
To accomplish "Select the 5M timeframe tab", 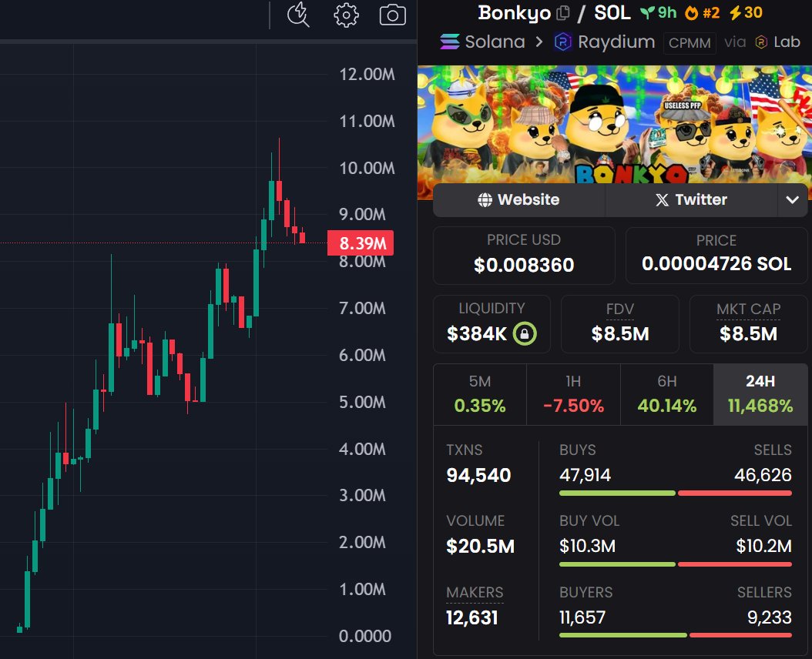I will coord(480,394).
